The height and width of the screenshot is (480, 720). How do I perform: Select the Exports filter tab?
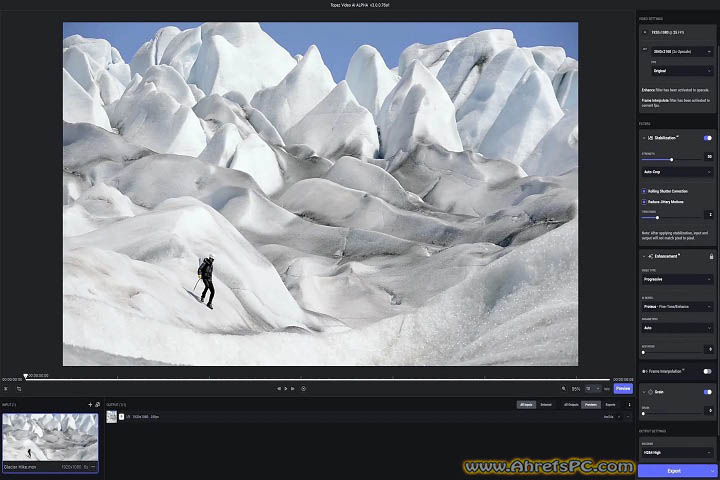pyautogui.click(x=610, y=405)
